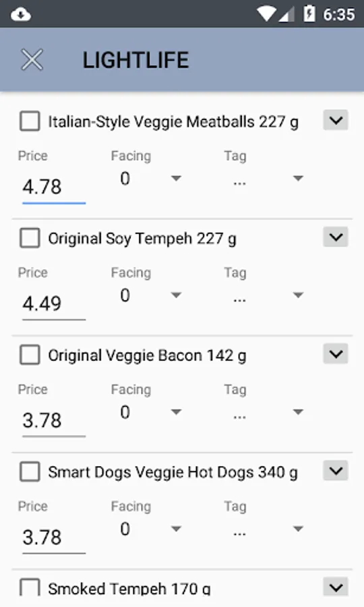This screenshot has height=607, width=364.
Task: Expand Smart Dogs Veggie Hot Dogs chevron
Action: pos(336,471)
